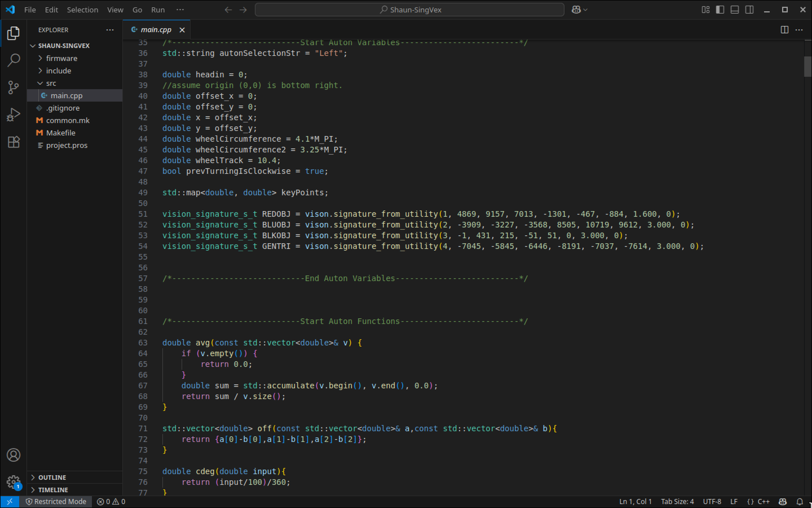Split the editor to the right
The height and width of the screenshot is (508, 812).
(x=784, y=30)
